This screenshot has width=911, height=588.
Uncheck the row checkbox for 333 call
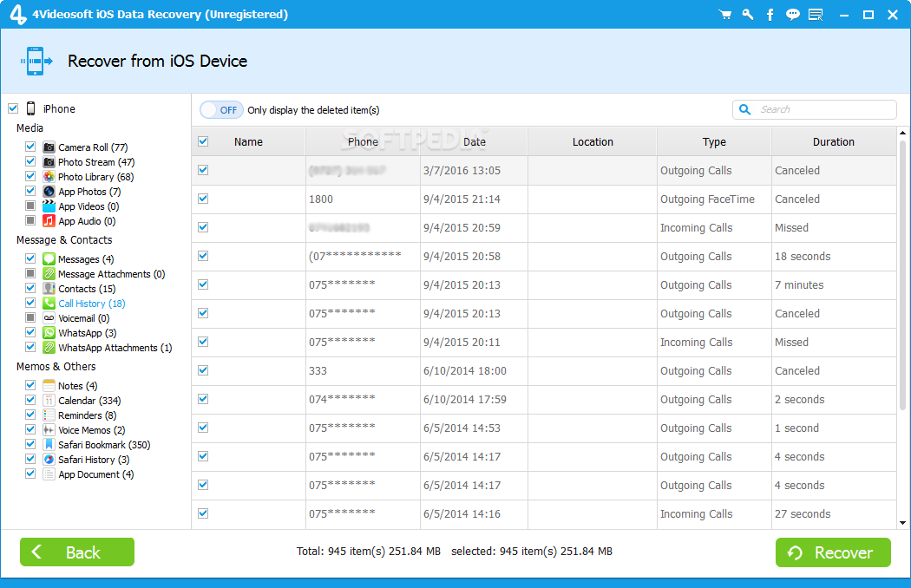click(x=203, y=370)
